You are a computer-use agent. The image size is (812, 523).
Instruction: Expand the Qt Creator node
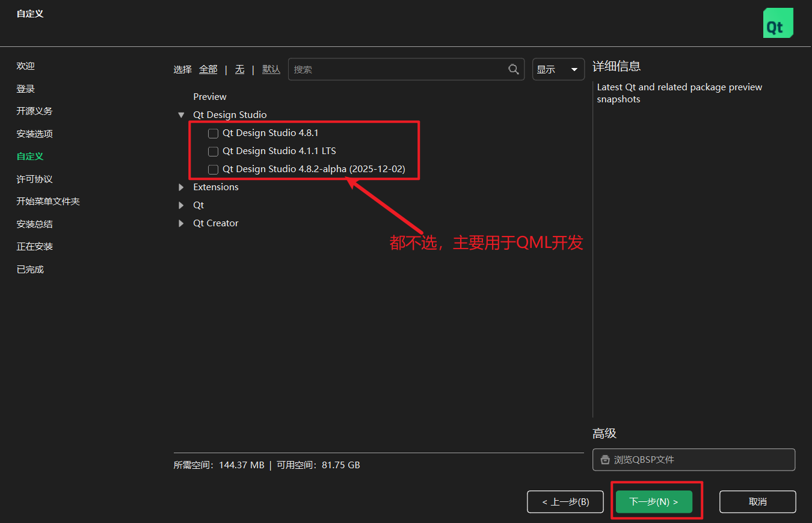click(181, 223)
